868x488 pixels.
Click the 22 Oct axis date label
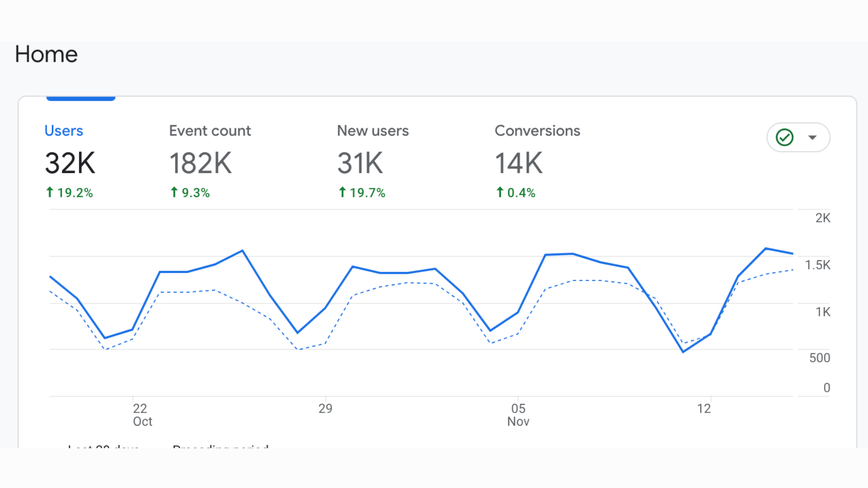point(142,415)
